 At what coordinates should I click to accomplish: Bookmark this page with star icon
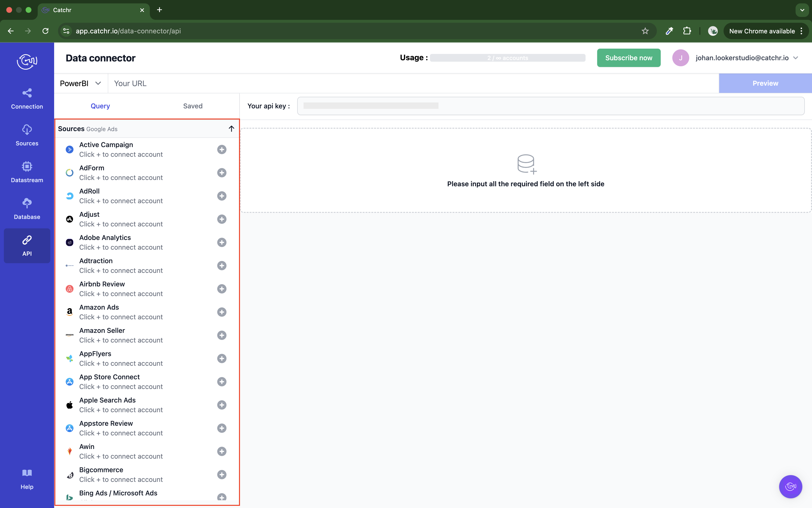[645, 31]
